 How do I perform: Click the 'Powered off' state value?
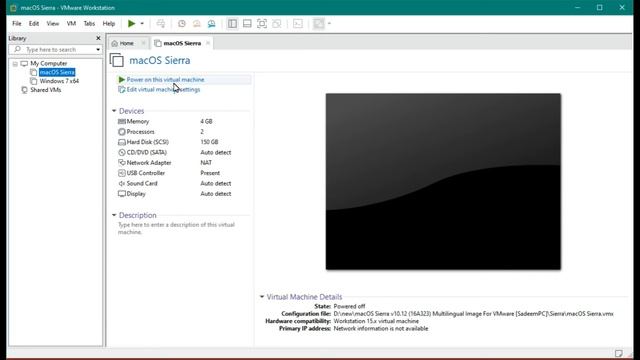coord(349,306)
